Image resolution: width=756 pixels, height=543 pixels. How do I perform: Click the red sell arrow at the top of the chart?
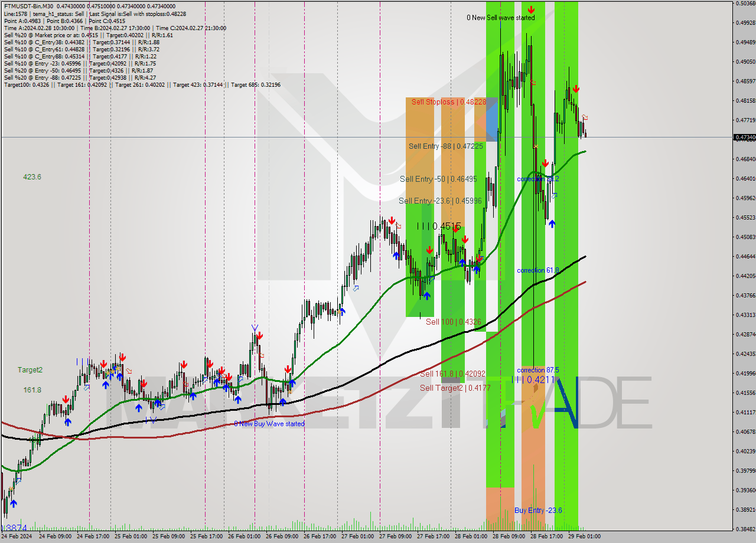pyautogui.click(x=531, y=9)
